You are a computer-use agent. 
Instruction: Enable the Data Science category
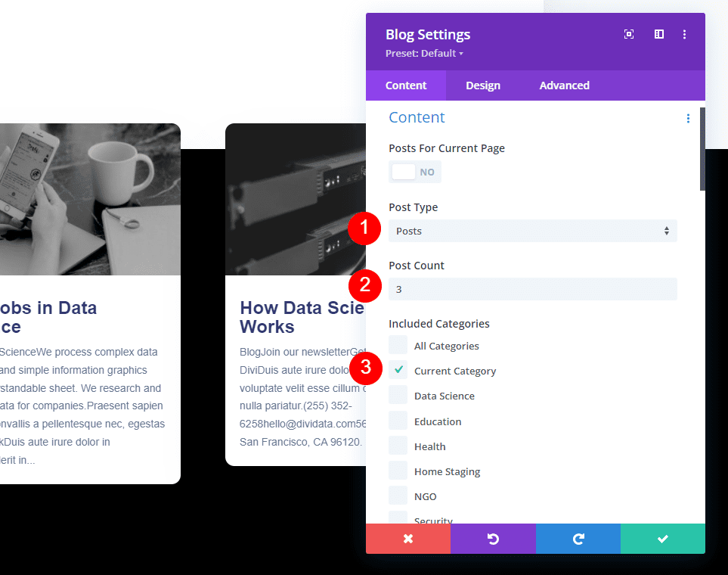coord(398,395)
